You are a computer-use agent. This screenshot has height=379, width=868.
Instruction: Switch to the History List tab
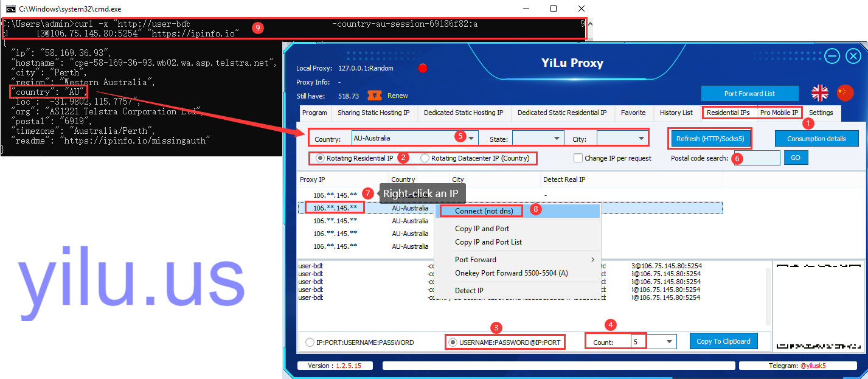[676, 113]
